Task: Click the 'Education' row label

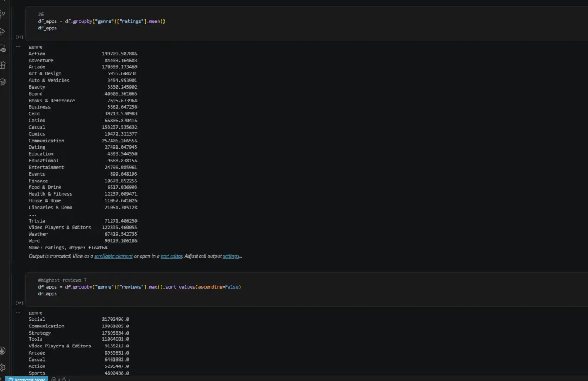Action: pyautogui.click(x=41, y=153)
